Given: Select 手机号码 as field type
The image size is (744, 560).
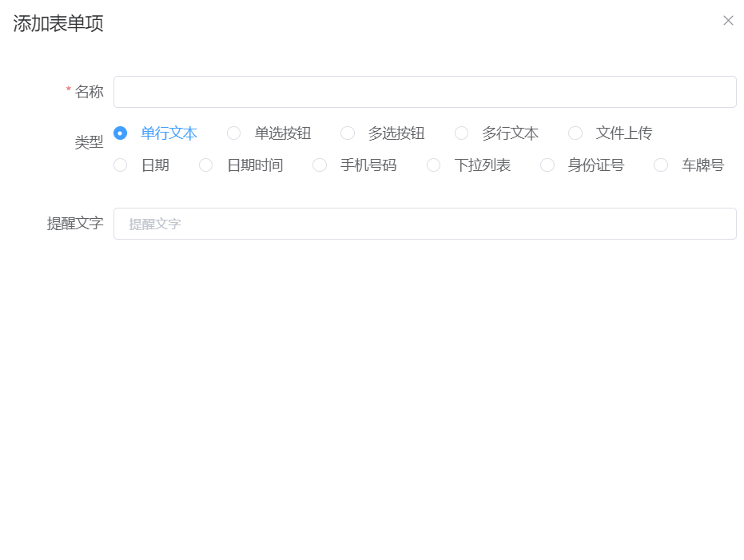Looking at the screenshot, I should click(320, 165).
